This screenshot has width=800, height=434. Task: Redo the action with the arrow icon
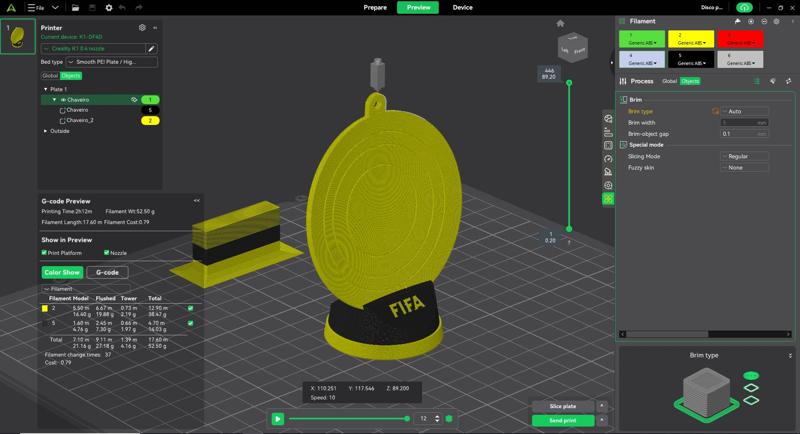[x=139, y=8]
